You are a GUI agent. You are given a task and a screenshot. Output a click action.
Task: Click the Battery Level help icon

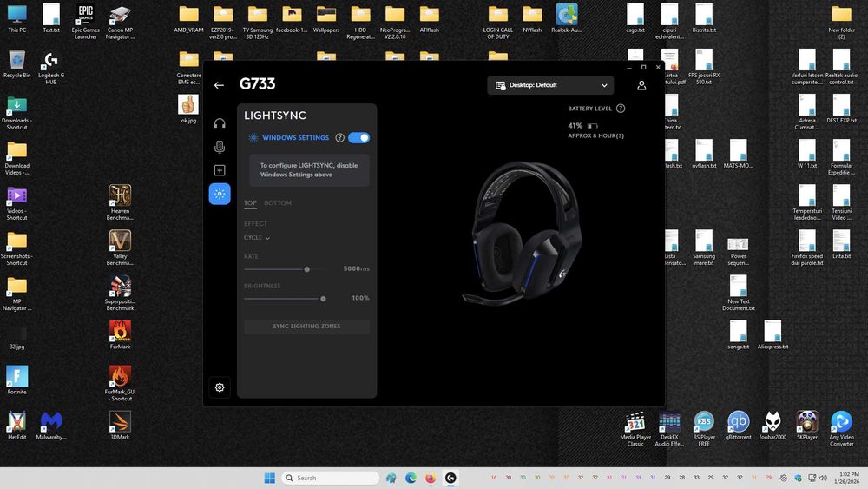(621, 109)
